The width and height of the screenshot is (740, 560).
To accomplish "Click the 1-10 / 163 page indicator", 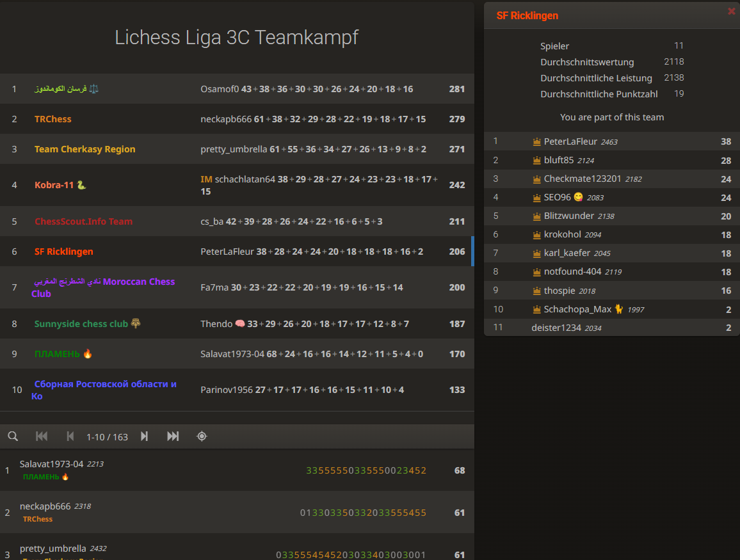I will [x=107, y=436].
